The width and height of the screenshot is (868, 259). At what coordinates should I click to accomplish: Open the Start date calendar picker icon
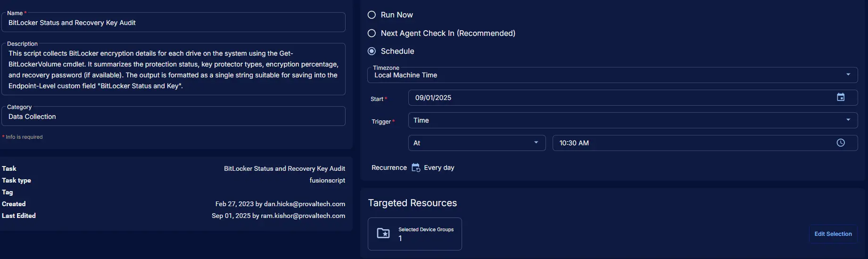(840, 97)
